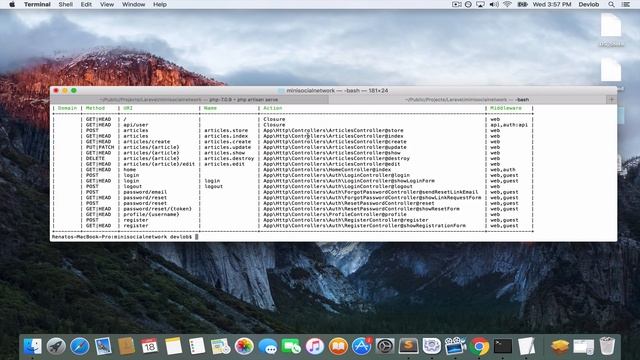Screen dimensions: 640x360
Task: Open Reminders checklist icon in dock
Action: 197,347
